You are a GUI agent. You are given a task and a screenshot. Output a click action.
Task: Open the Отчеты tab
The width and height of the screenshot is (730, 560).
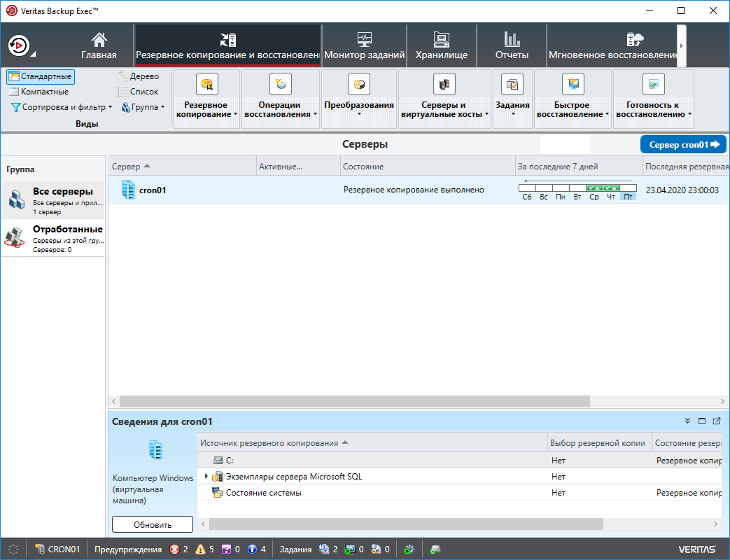point(512,45)
